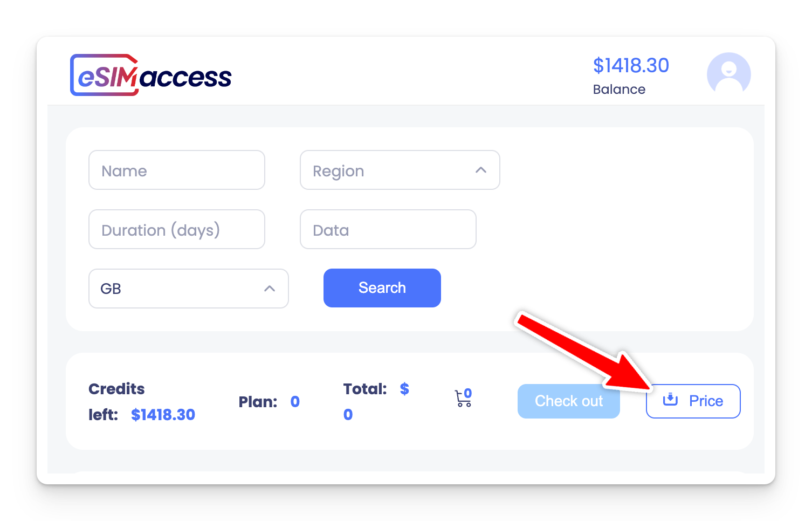Click the eSIMaccess logo
This screenshot has width=812, height=521.
coord(151,74)
